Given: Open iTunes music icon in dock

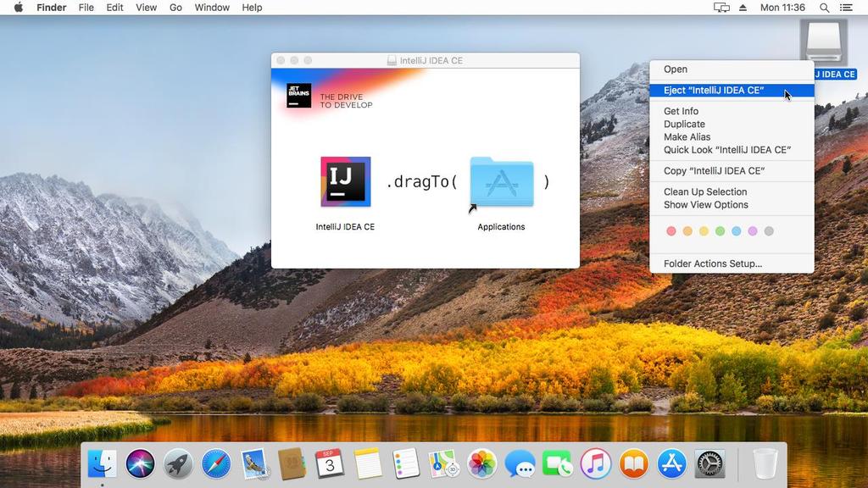Looking at the screenshot, I should tap(596, 463).
